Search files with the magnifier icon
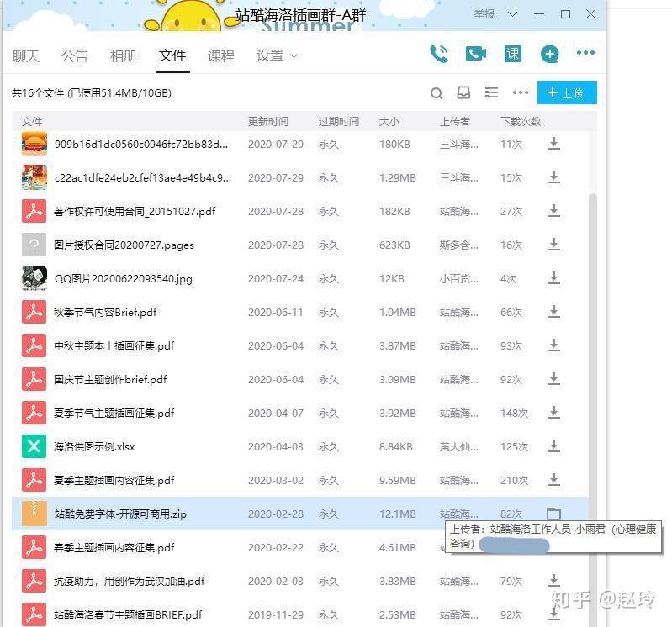 click(437, 93)
